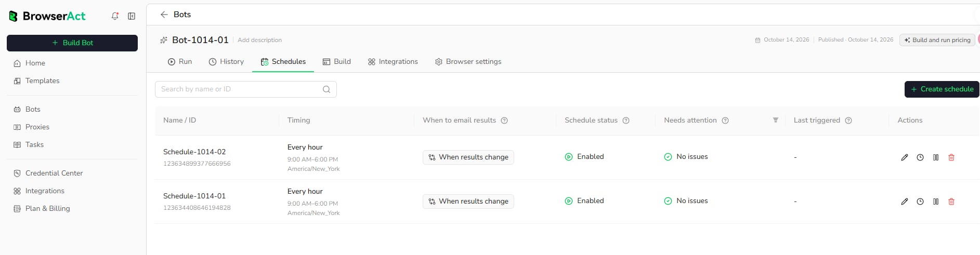Go to Home in sidebar

[x=35, y=63]
